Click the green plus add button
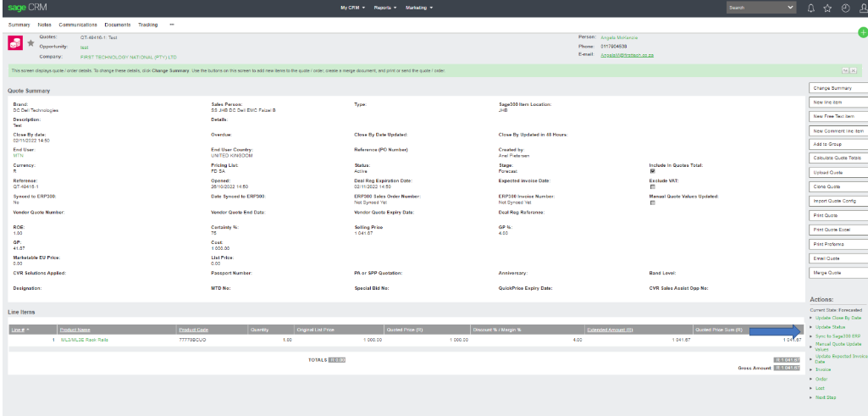This screenshot has width=868, height=416. (x=862, y=32)
